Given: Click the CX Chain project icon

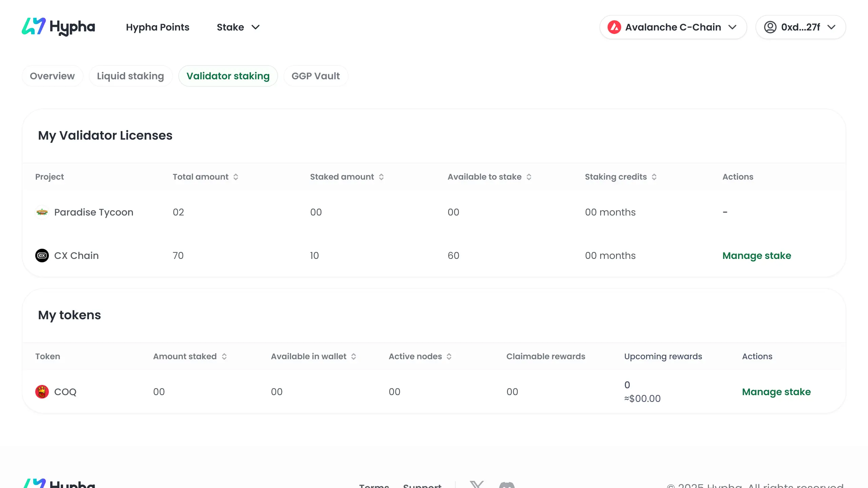Looking at the screenshot, I should point(42,256).
